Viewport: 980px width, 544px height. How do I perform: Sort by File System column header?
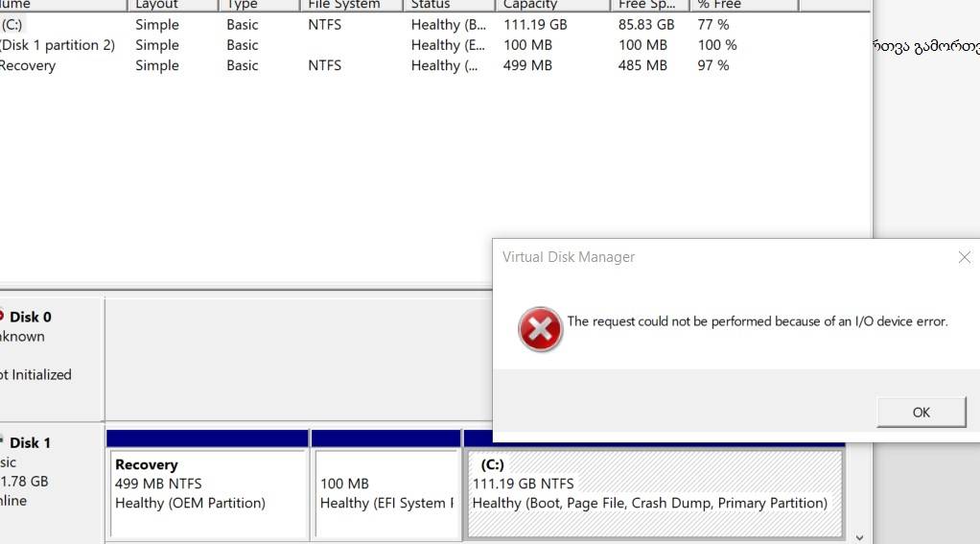351,5
